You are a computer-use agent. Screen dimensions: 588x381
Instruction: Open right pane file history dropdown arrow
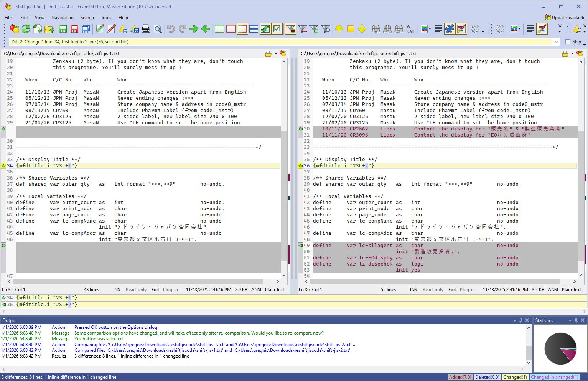pos(572,54)
